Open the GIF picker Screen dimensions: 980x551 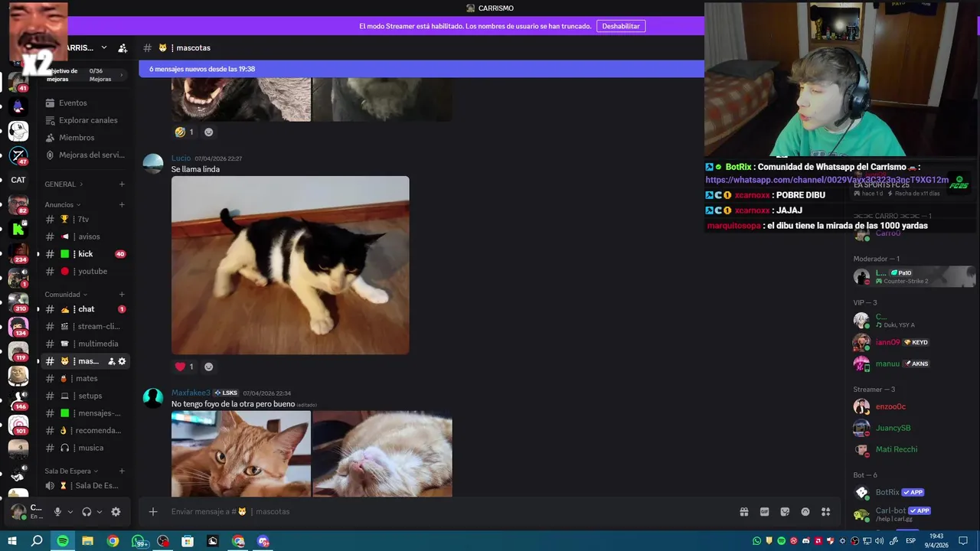pos(764,512)
